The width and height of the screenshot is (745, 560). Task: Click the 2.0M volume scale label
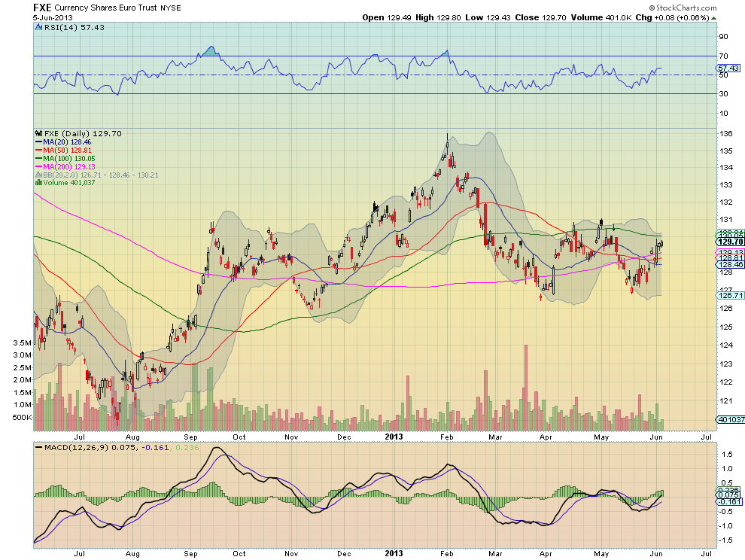(23, 380)
